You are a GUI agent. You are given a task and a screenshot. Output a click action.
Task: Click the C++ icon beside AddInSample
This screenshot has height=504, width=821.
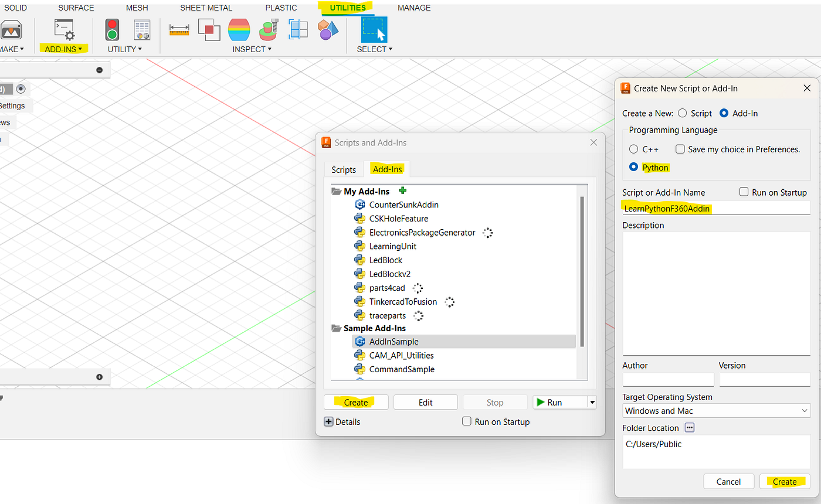click(360, 341)
